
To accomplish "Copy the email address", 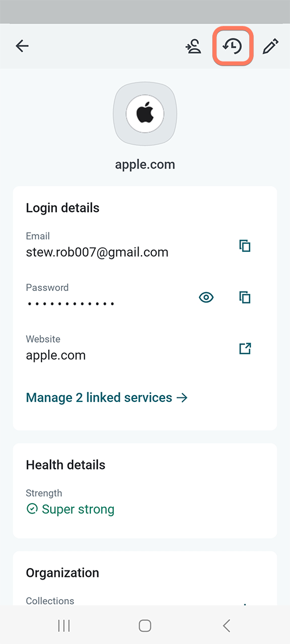I will click(245, 246).
